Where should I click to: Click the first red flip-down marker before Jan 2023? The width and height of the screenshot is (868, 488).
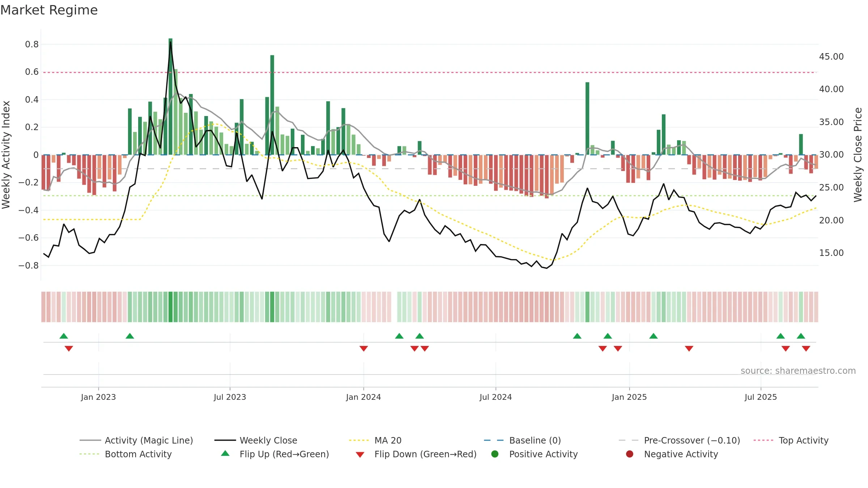[69, 348]
